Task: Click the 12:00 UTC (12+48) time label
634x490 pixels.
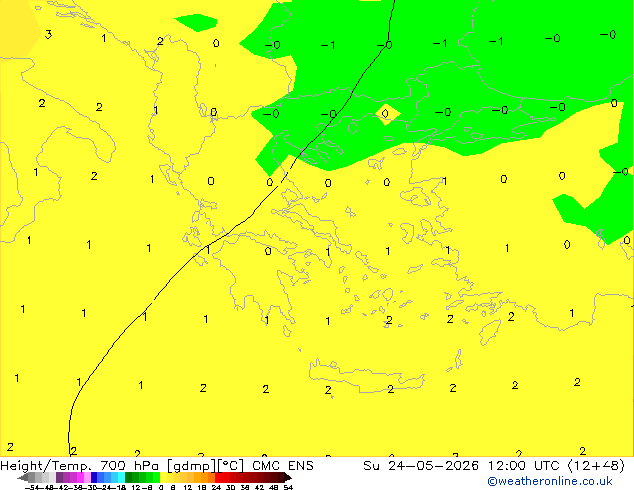Action: (556, 466)
